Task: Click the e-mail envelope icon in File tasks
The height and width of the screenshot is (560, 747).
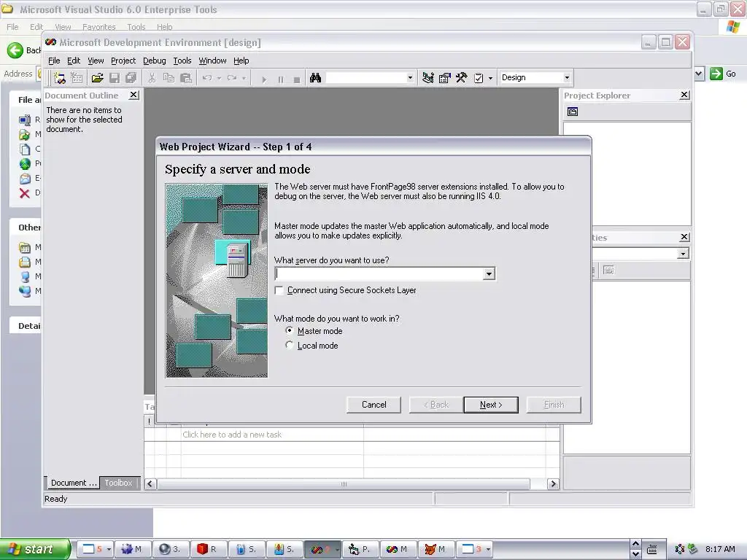Action: click(24, 179)
